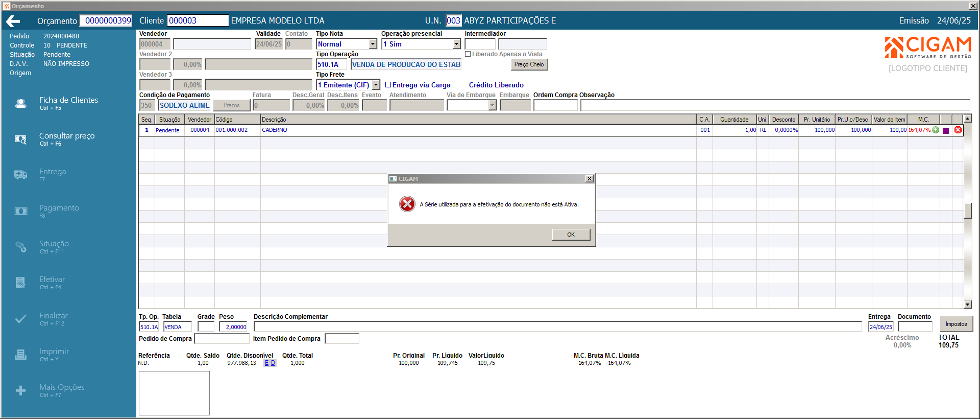Image resolution: width=980 pixels, height=419 pixels.
Task: Click the Imprimir printer icon
Action: tap(20, 355)
